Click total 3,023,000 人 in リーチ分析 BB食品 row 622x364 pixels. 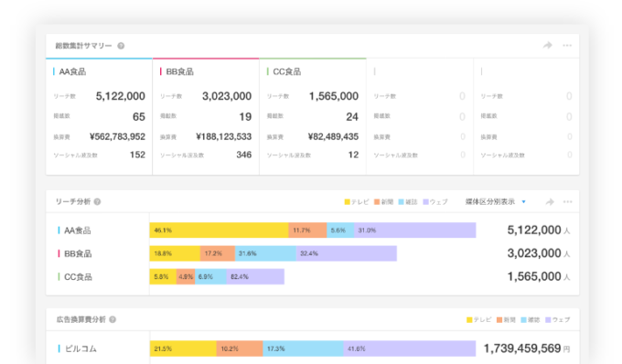tap(539, 253)
